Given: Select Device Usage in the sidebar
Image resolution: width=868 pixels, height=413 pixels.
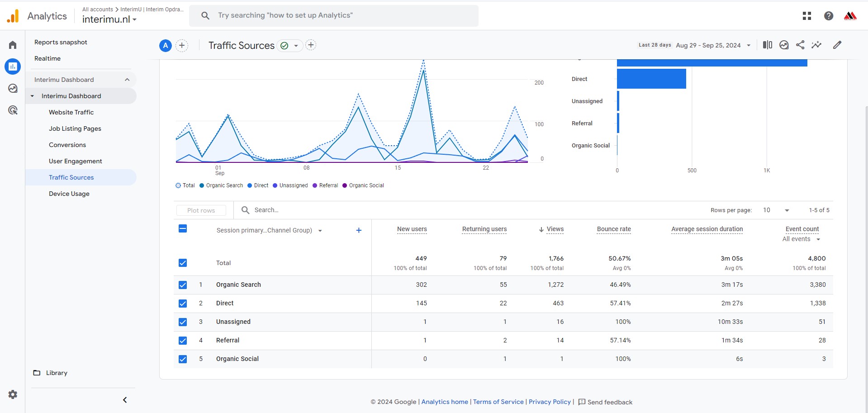Looking at the screenshot, I should 69,194.
